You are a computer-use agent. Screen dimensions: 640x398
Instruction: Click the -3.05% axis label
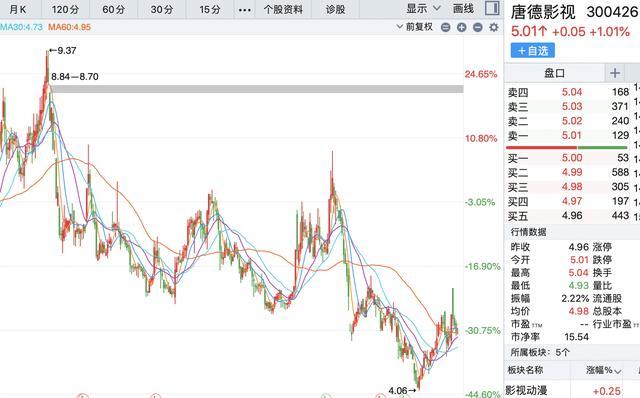pyautogui.click(x=480, y=202)
